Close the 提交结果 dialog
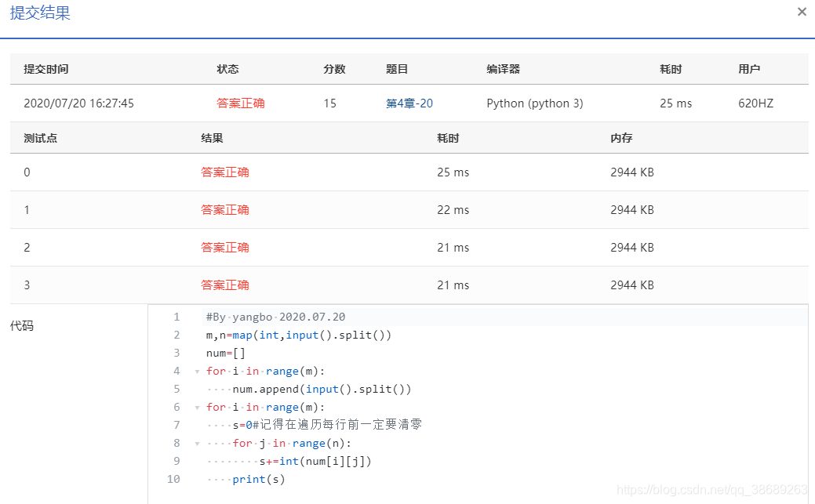Screen dimensions: 815x504 point(802,12)
